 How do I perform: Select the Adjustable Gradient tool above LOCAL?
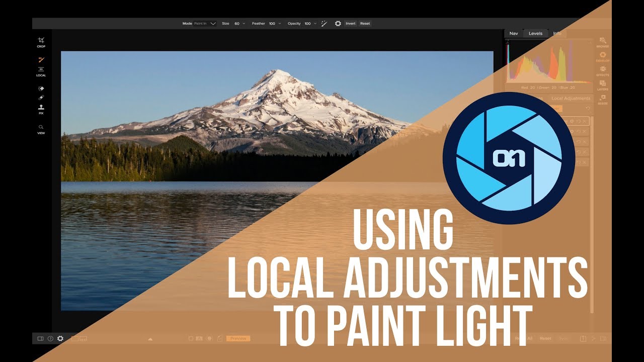point(41,69)
